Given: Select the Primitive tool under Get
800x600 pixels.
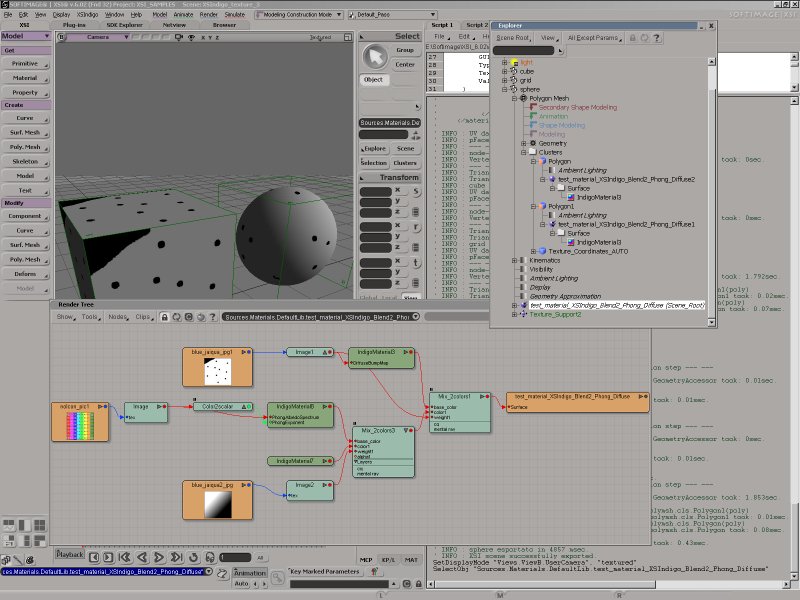Looking at the screenshot, I should [x=25, y=64].
